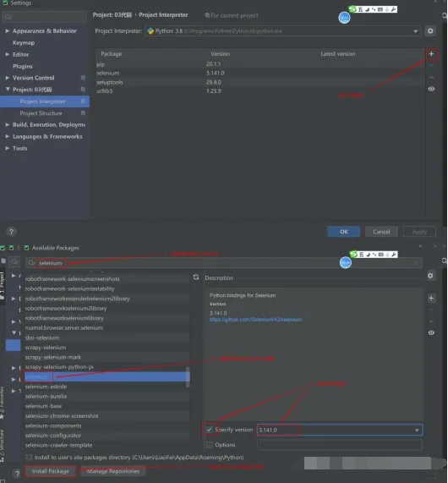Image resolution: width=448 pixels, height=483 pixels.
Task: Select Plugins in settings tree
Action: pyautogui.click(x=23, y=66)
